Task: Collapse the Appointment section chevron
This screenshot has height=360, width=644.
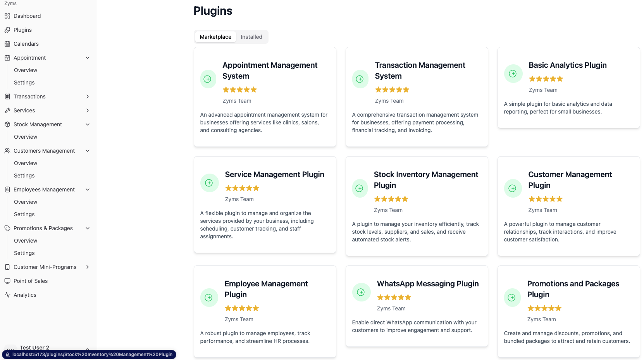Action: pos(88,58)
